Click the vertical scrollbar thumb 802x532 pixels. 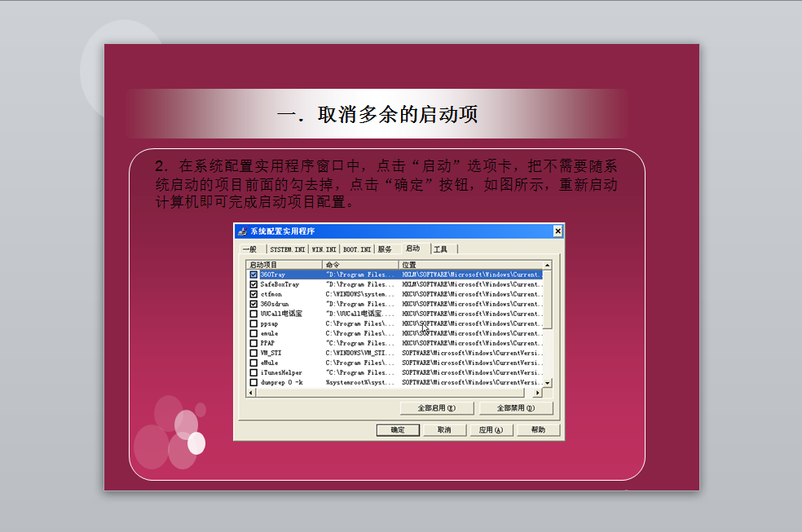click(547, 300)
